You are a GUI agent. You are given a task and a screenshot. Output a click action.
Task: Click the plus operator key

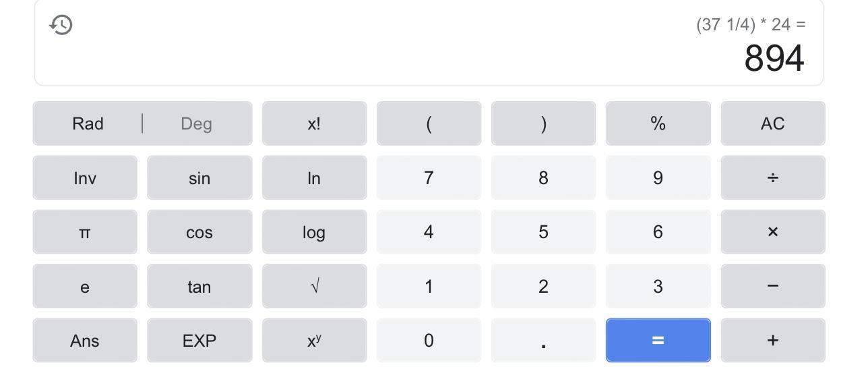tap(773, 340)
